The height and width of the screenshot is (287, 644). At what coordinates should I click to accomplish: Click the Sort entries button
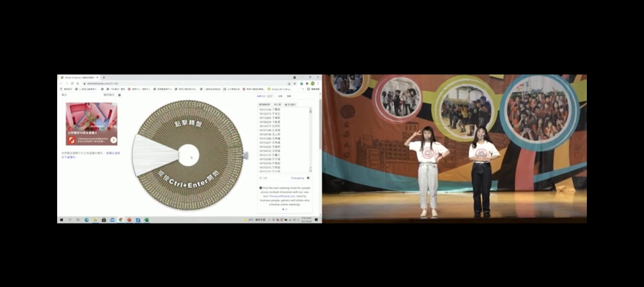coord(278,105)
